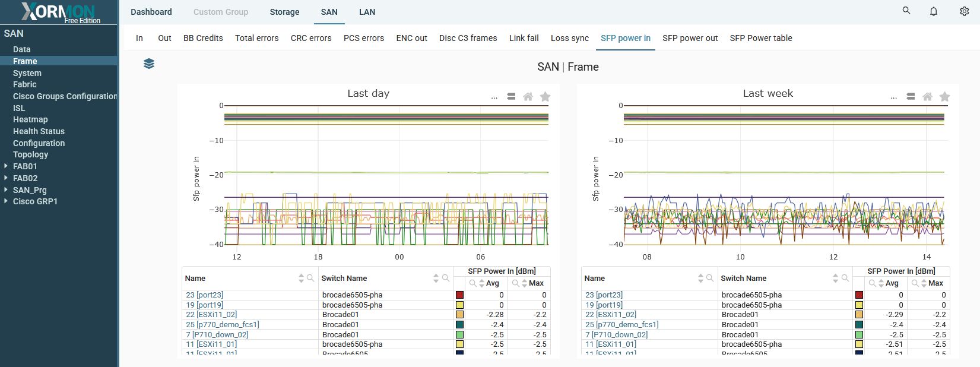Search the Name column in Last day table
This screenshot has height=367, width=980.
click(310, 278)
